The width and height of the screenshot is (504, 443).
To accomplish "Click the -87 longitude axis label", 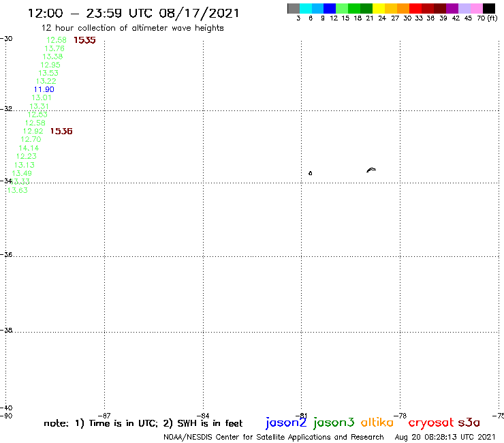I will pyautogui.click(x=104, y=416).
